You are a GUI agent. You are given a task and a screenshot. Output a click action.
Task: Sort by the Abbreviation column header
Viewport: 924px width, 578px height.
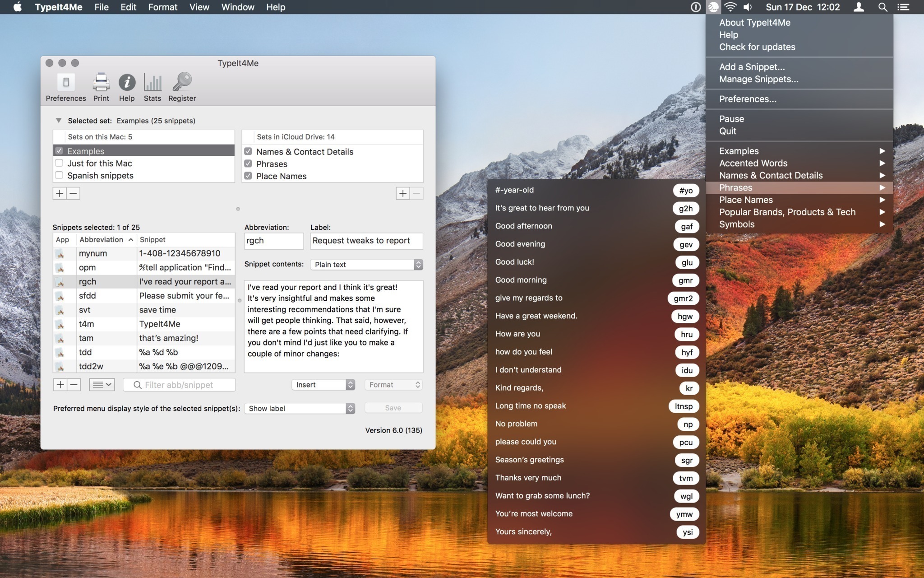click(x=106, y=240)
